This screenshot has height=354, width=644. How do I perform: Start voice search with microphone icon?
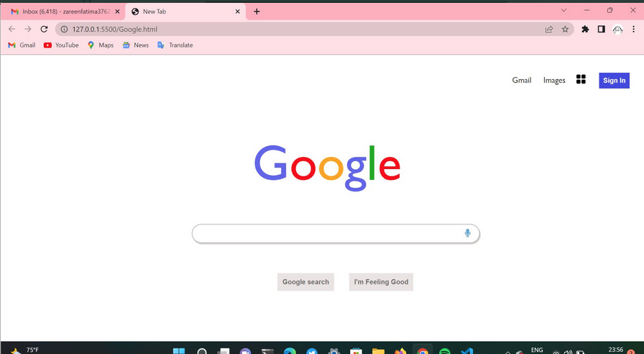pyautogui.click(x=467, y=233)
